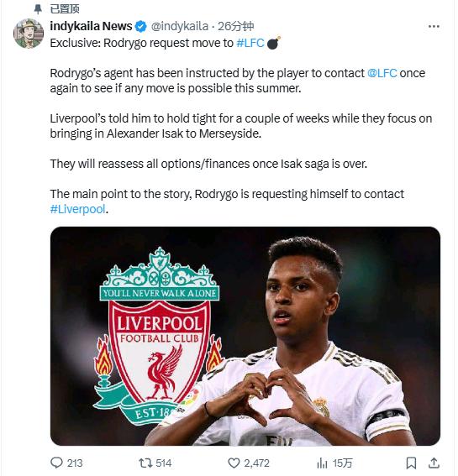
Task: Click the share upload icon
Action: coord(434,463)
